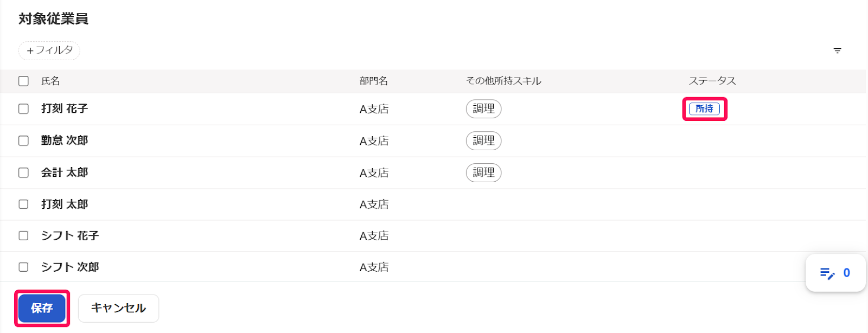Screen dimensions: 868x333
Task: Click the ステータス column header
Action: 712,81
